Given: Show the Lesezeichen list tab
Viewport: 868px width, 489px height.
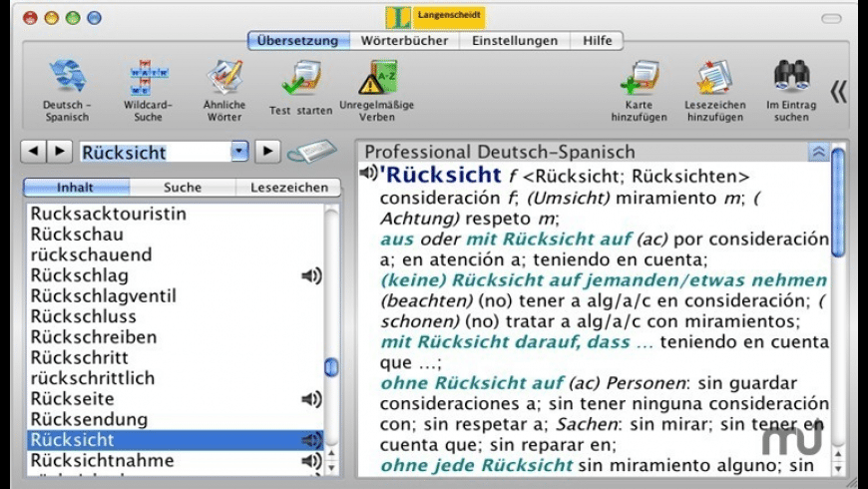Looking at the screenshot, I should 288,187.
